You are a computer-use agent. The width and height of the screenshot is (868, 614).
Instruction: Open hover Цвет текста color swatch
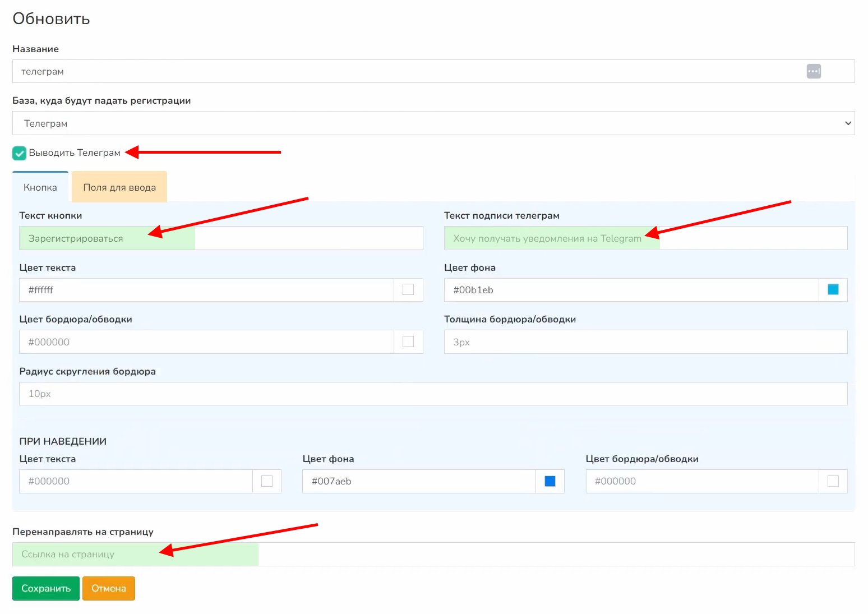coord(267,481)
